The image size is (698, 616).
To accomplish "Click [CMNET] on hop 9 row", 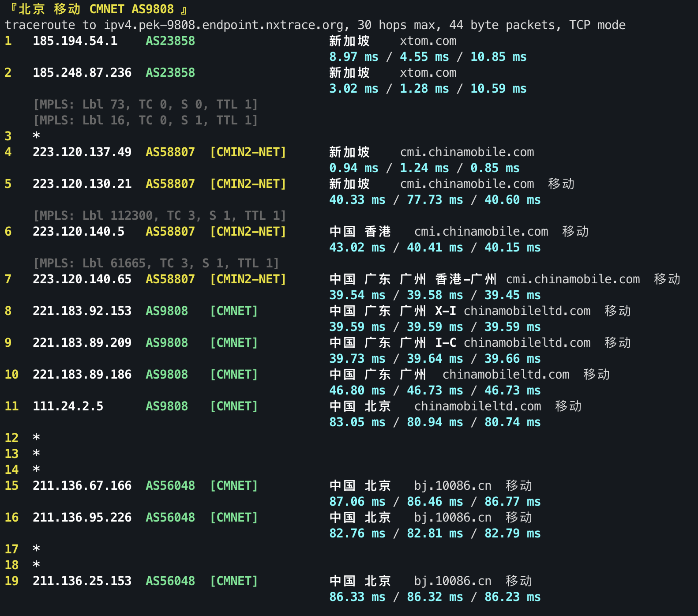I will pos(234,343).
